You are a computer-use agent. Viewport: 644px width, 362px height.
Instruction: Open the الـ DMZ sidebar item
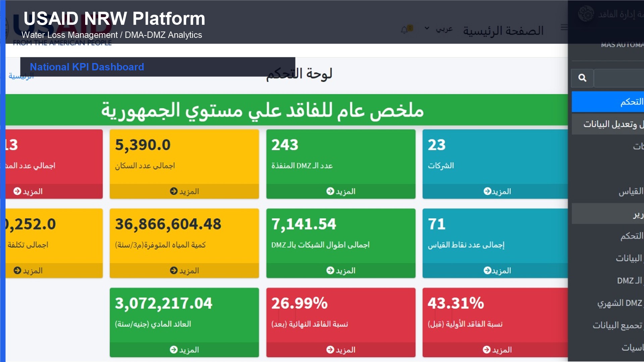(x=630, y=281)
